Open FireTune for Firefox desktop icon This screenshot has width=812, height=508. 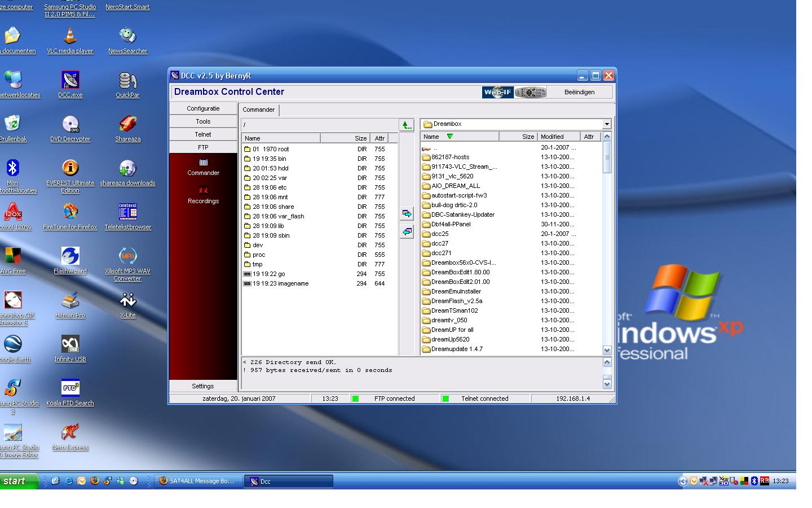pos(70,217)
